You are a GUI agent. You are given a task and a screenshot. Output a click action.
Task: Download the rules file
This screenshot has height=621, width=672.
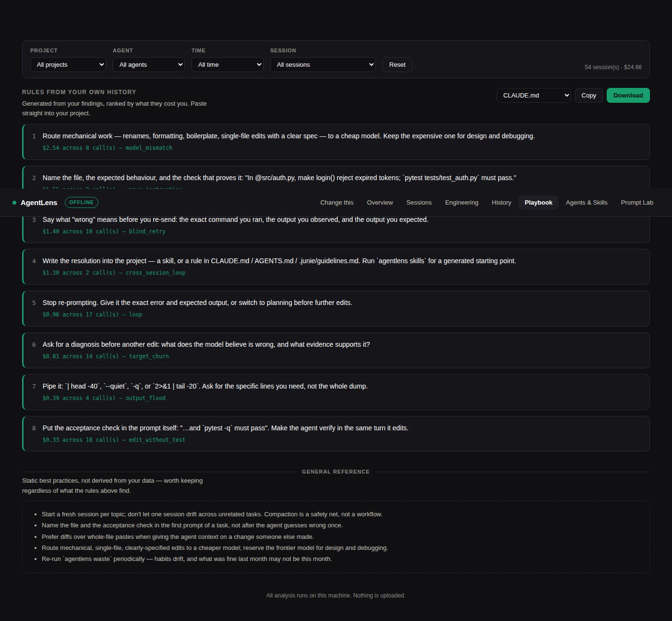click(628, 95)
